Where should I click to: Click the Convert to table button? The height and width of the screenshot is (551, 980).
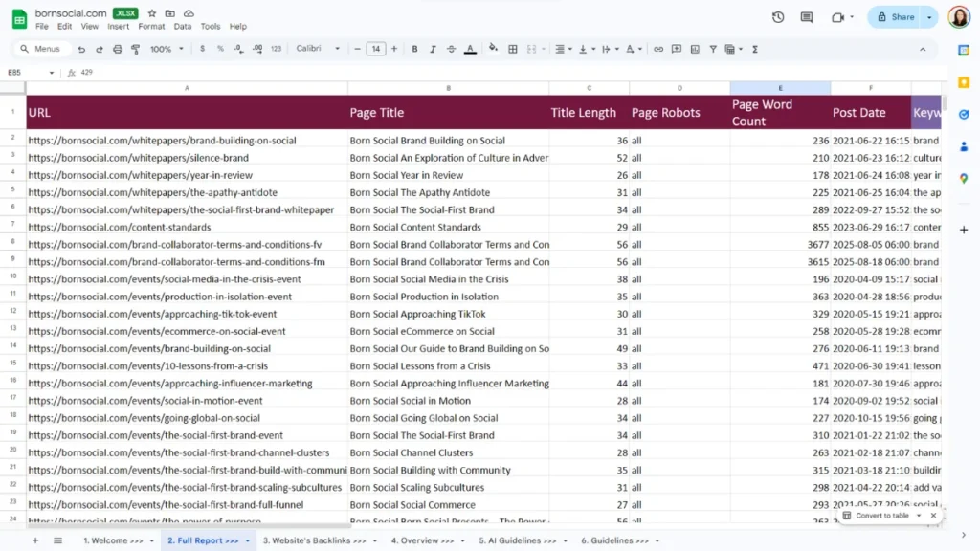coord(881,516)
